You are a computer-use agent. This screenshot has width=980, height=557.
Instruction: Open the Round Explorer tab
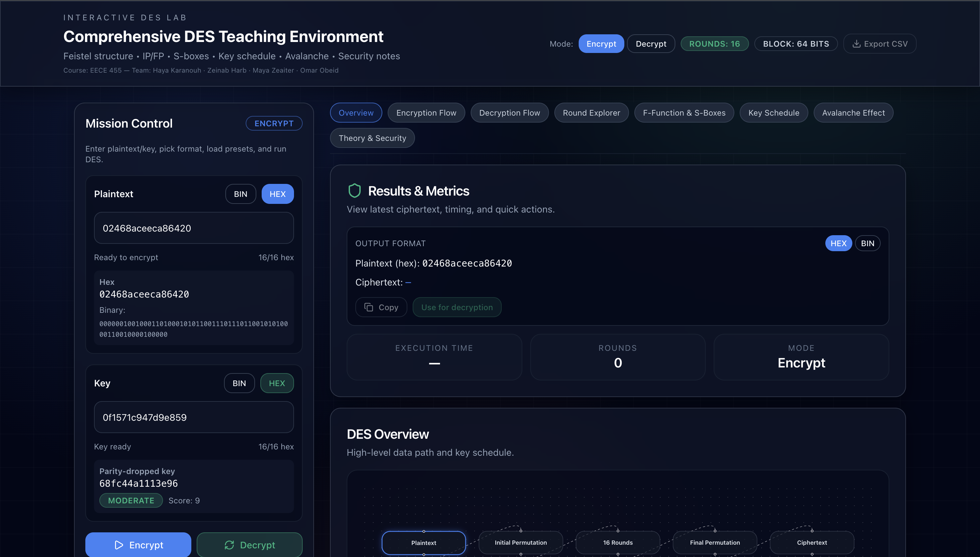[591, 113]
